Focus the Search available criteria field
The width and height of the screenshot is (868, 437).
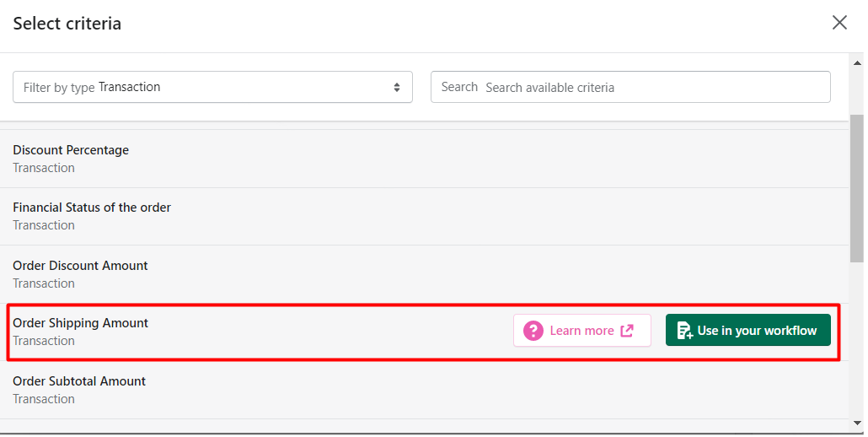coord(630,87)
